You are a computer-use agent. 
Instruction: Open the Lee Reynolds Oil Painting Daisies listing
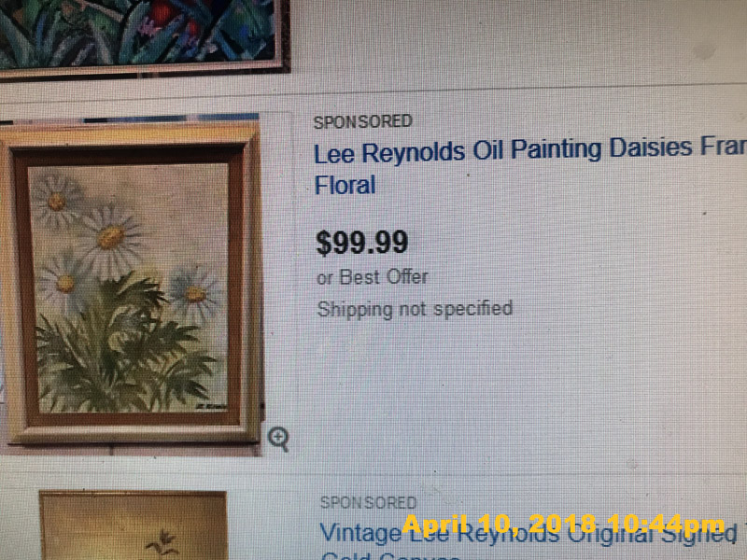(x=529, y=165)
